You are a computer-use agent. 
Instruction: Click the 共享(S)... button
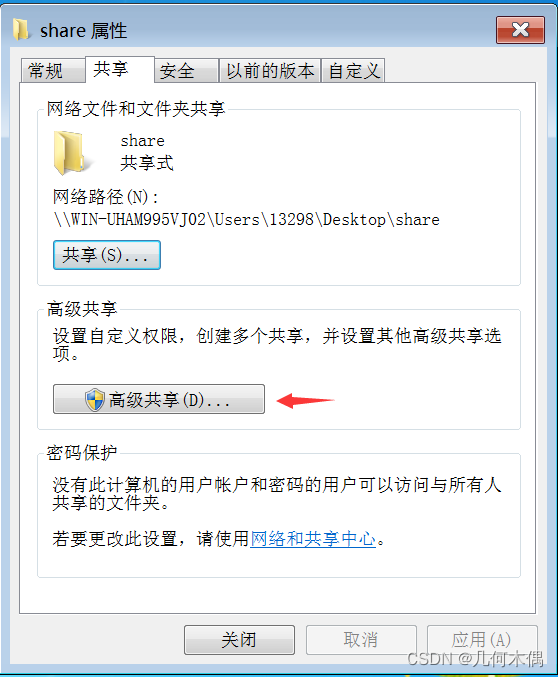[107, 255]
